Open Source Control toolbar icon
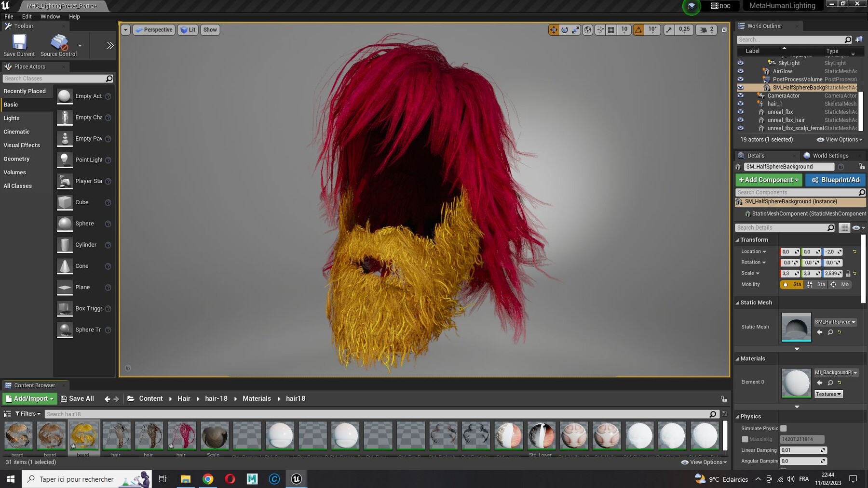 click(x=58, y=45)
